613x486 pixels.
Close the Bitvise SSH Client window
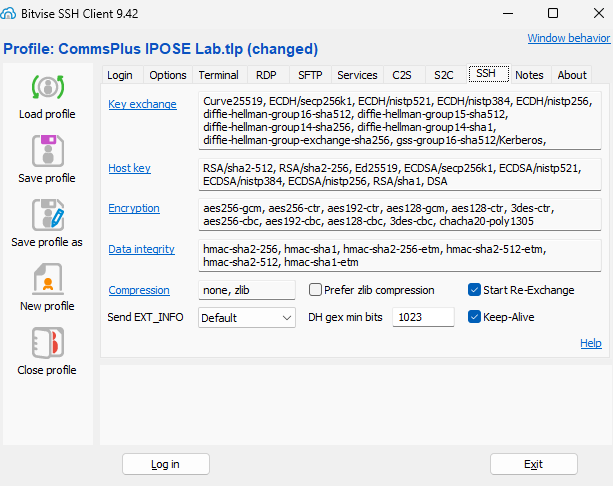[599, 14]
